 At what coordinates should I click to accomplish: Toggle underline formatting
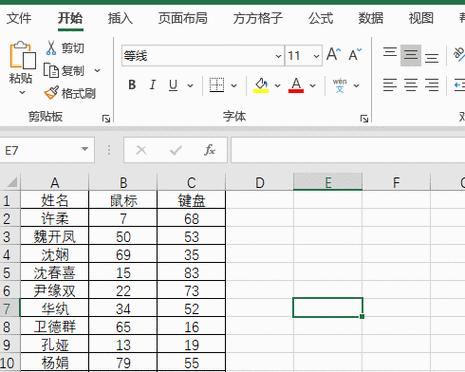pyautogui.click(x=173, y=85)
